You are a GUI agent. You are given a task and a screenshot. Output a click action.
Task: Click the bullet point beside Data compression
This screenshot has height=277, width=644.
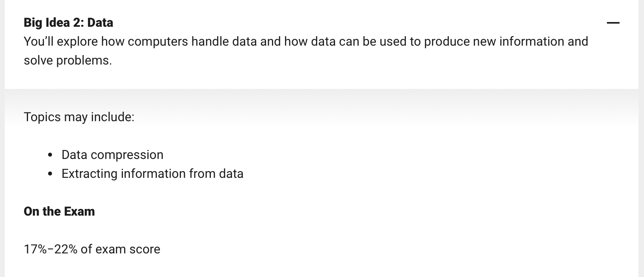[50, 155]
